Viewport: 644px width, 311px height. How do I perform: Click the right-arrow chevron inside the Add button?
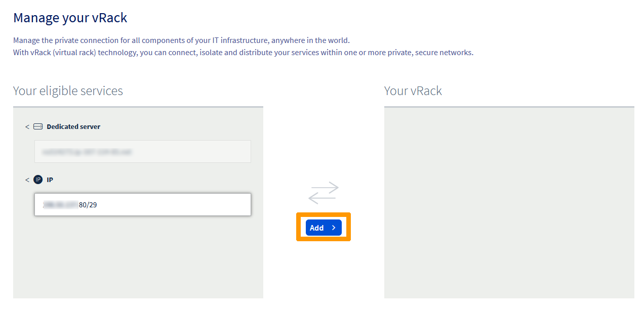pyautogui.click(x=334, y=228)
